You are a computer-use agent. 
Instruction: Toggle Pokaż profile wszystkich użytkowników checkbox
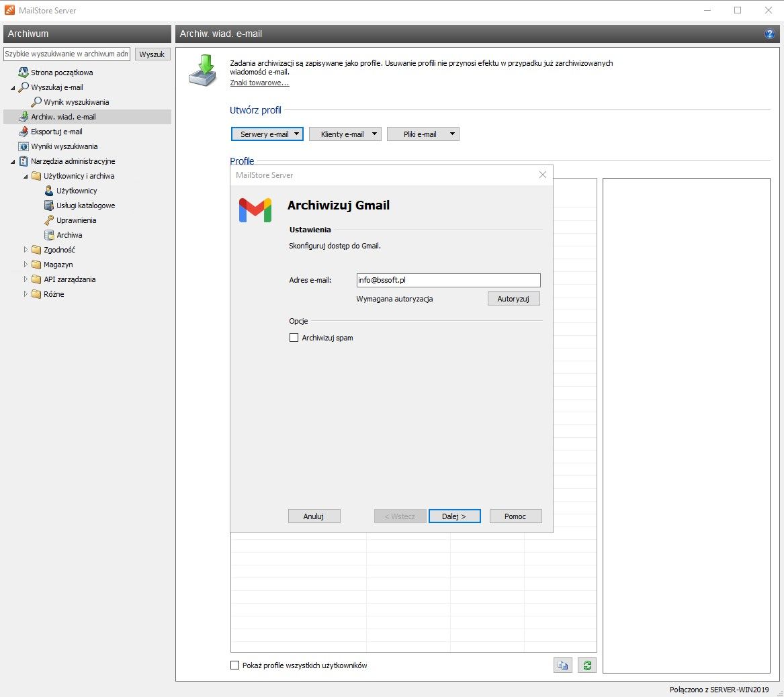click(234, 665)
